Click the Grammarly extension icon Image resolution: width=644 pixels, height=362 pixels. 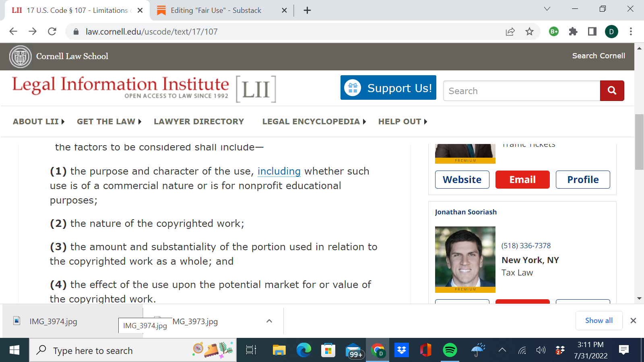tap(553, 31)
